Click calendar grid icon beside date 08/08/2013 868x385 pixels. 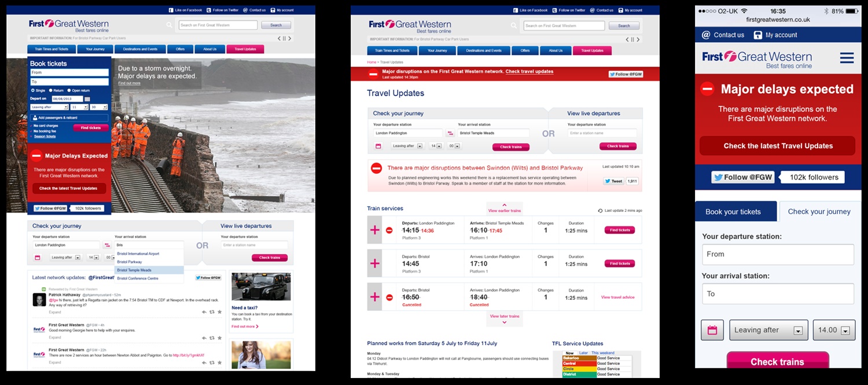point(87,99)
